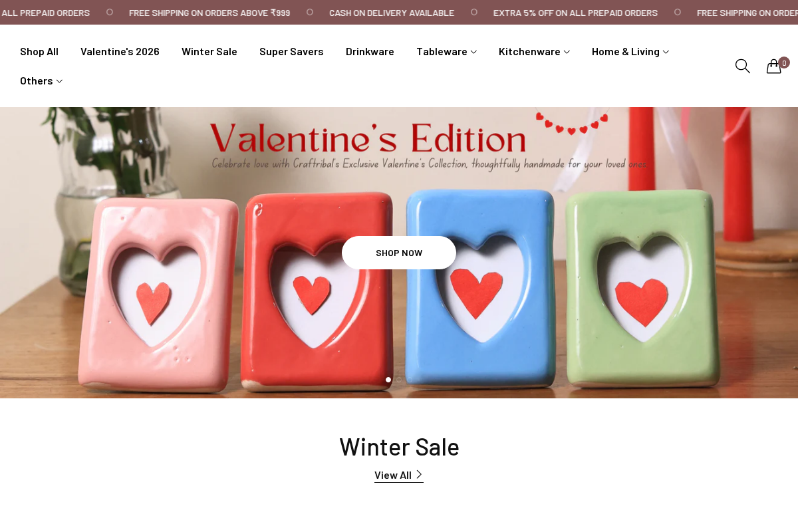Open the Super Savers page
The image size is (798, 532).
pyautogui.click(x=291, y=51)
